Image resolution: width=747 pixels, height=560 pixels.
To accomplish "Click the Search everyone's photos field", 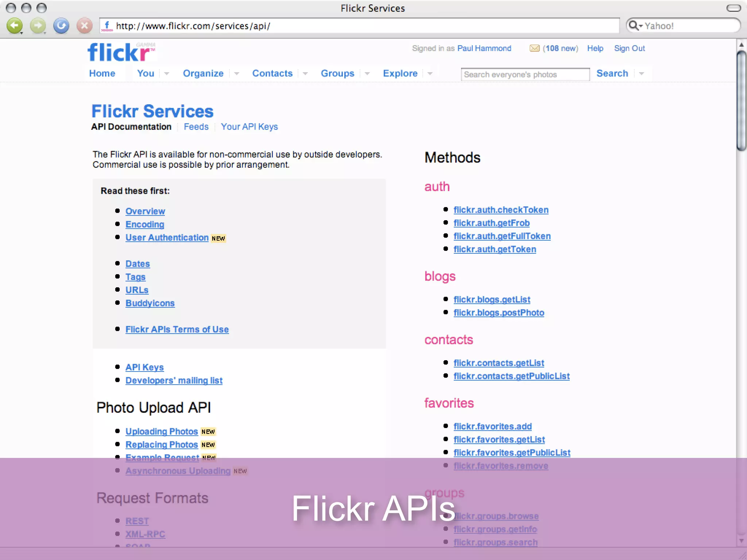I will point(525,74).
